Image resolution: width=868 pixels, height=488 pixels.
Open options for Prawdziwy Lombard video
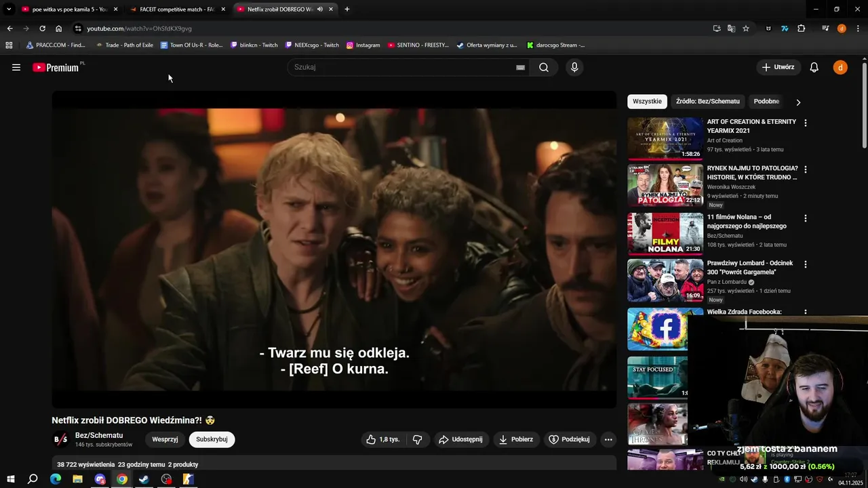pos(806,264)
